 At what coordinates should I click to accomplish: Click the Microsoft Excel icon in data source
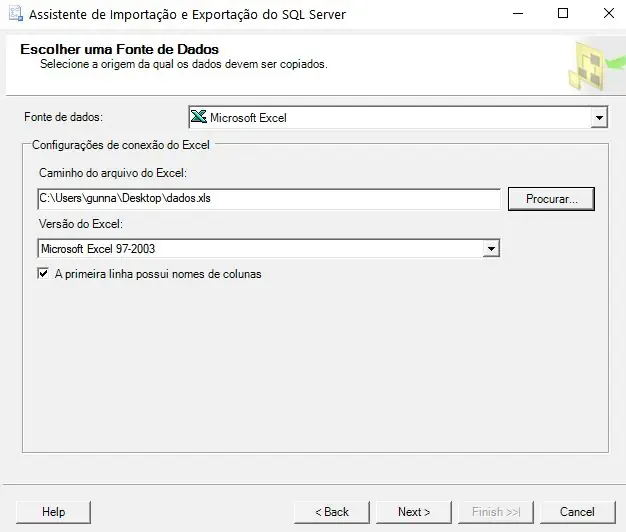click(198, 117)
